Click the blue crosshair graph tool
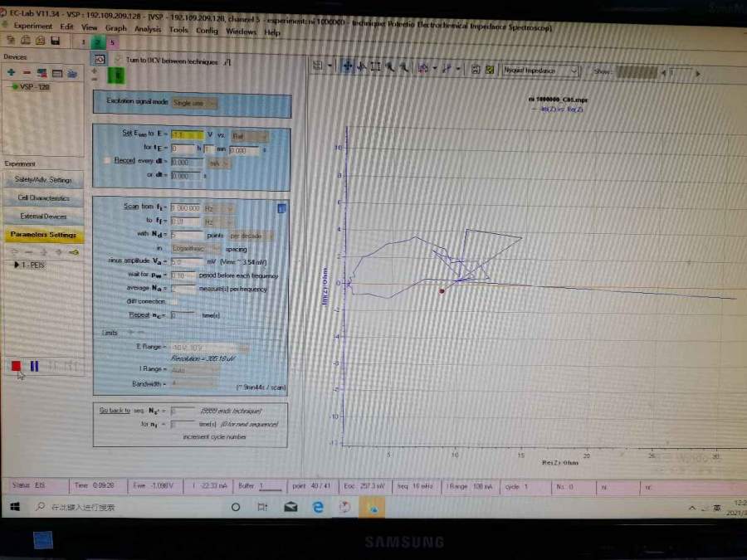Image resolution: width=747 pixels, height=560 pixels. pyautogui.click(x=347, y=69)
